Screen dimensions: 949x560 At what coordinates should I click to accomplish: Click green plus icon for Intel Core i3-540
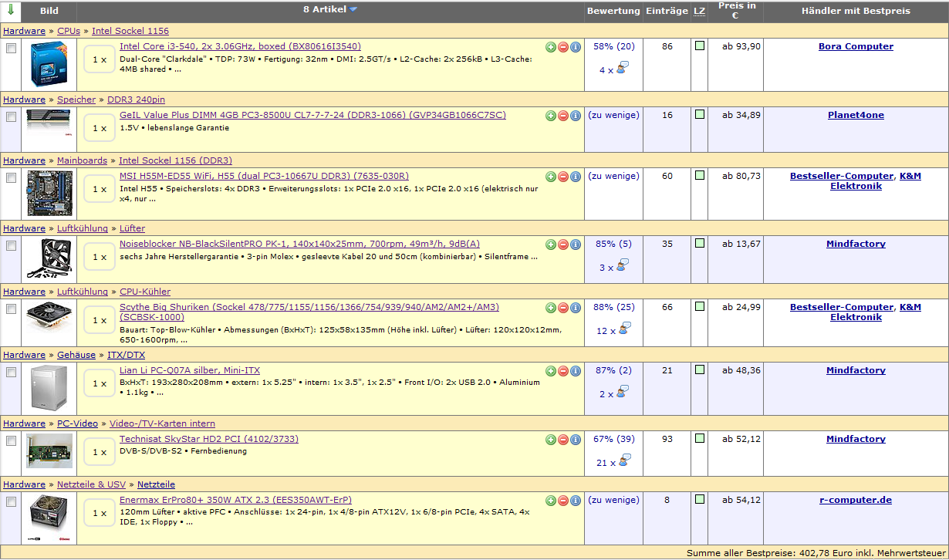(x=550, y=47)
